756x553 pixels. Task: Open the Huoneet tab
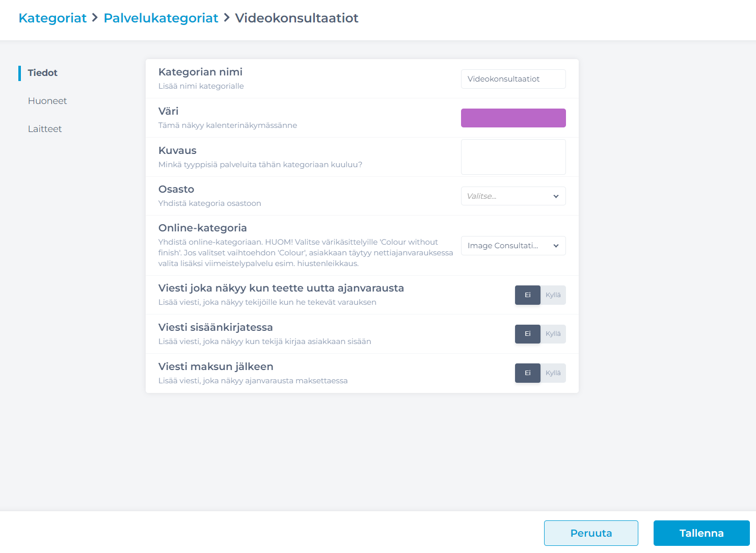47,101
